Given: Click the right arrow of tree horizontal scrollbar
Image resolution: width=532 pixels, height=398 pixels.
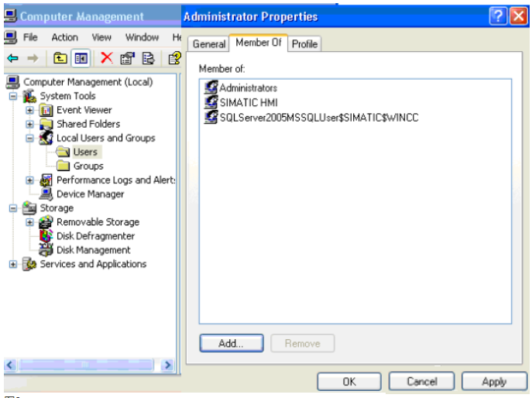Looking at the screenshot, I should (x=167, y=365).
